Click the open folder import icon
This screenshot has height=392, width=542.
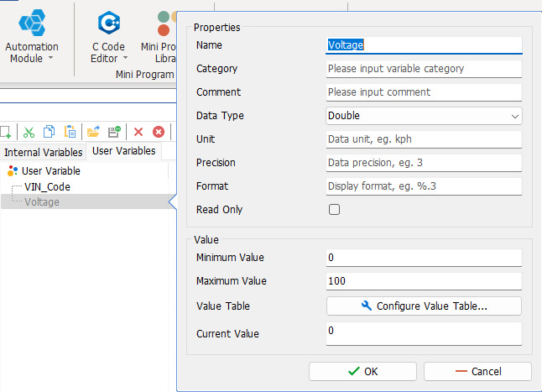point(93,132)
